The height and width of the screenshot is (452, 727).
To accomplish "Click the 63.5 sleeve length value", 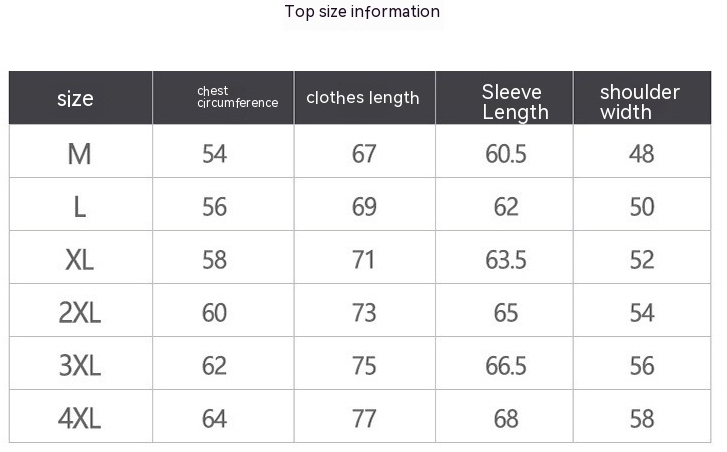I will point(506,260).
